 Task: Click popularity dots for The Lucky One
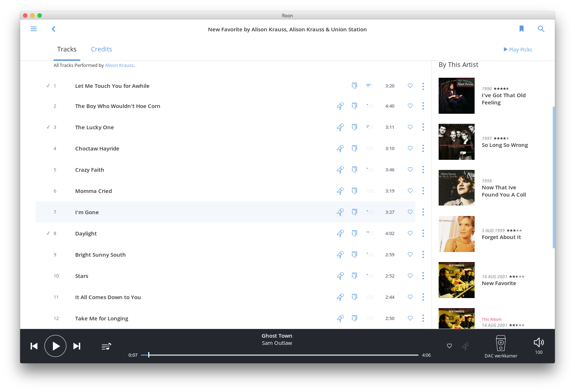click(370, 127)
